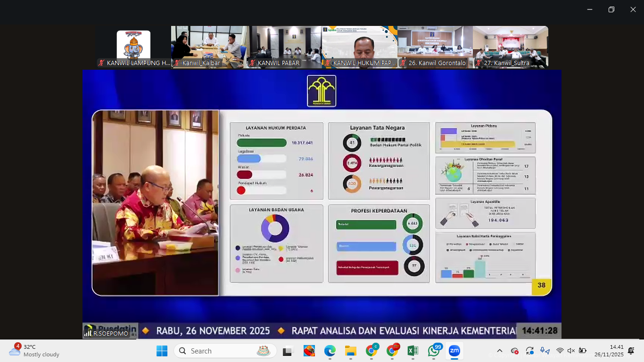
Task: Open WhatsApp from the taskbar
Action: pyautogui.click(x=434, y=351)
